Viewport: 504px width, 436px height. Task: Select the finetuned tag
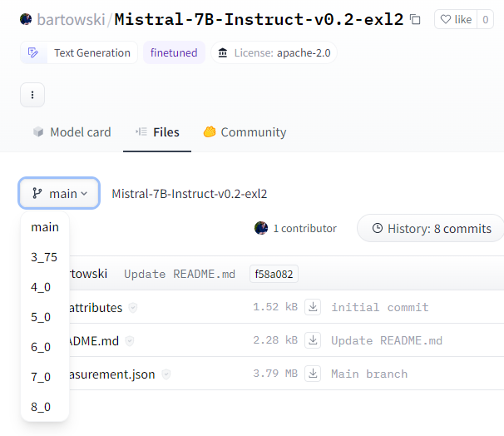[174, 52]
